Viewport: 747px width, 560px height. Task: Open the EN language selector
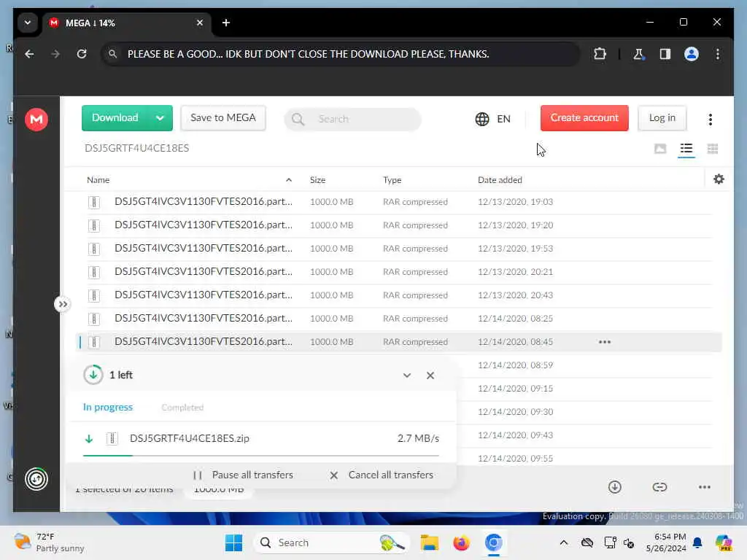pos(492,119)
